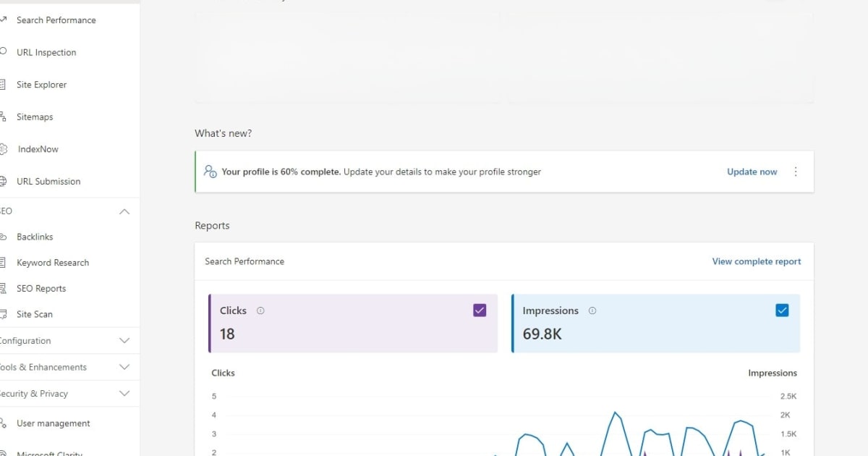
Task: Open IndexNow
Action: (38, 149)
